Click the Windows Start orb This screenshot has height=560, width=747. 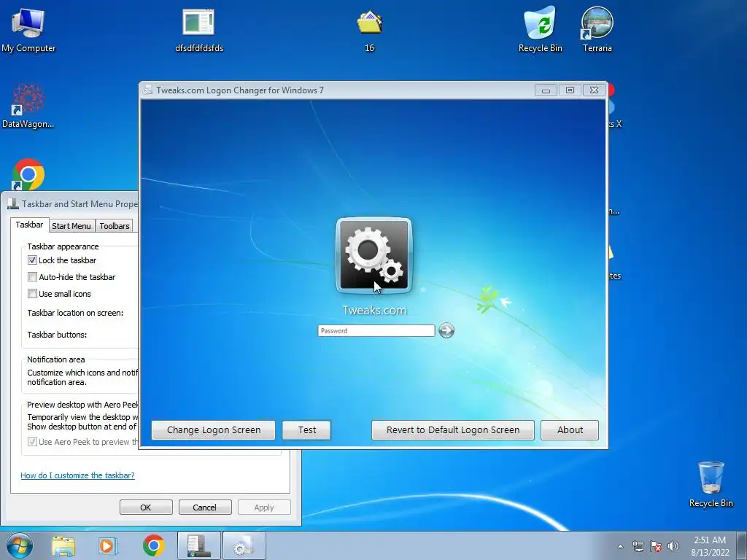[x=20, y=545]
